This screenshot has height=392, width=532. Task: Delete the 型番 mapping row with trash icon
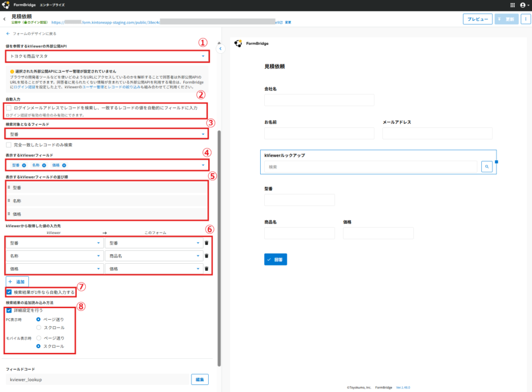(x=206, y=243)
